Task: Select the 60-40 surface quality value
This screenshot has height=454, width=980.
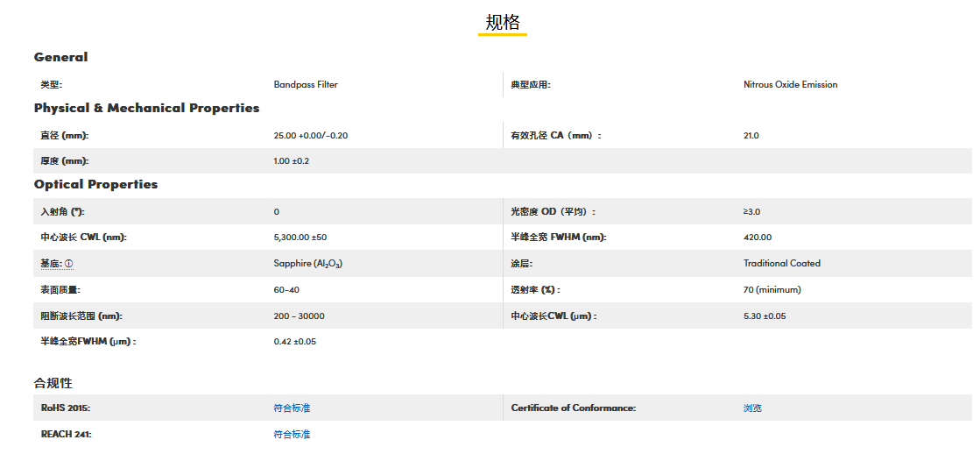Action: pyautogui.click(x=286, y=290)
